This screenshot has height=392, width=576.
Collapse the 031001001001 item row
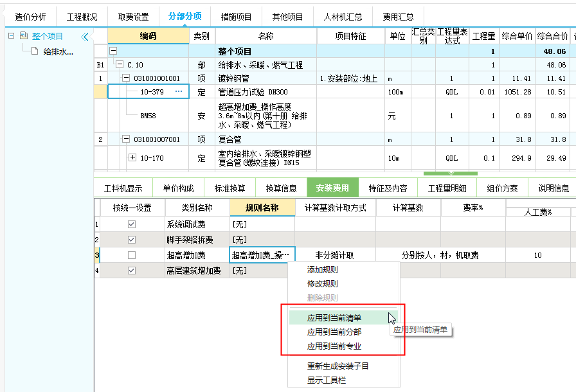(126, 78)
